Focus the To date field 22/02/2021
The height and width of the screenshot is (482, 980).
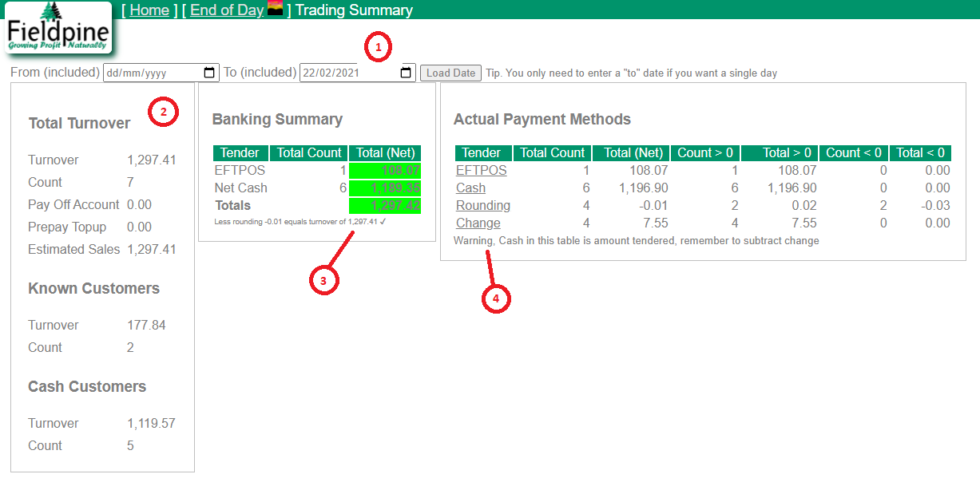point(357,73)
